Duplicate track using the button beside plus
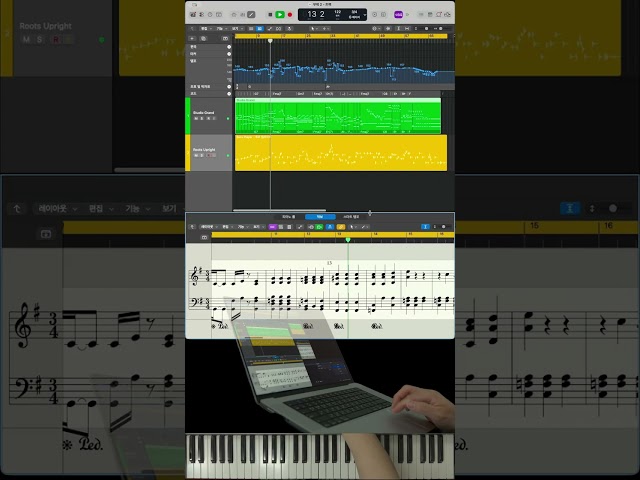This screenshot has width=640, height=480. [203, 39]
